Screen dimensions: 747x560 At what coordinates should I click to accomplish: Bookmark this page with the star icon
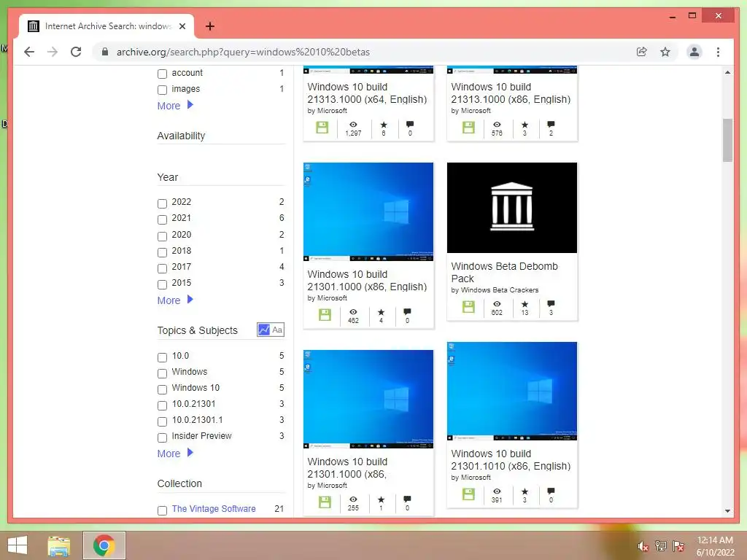pos(665,52)
